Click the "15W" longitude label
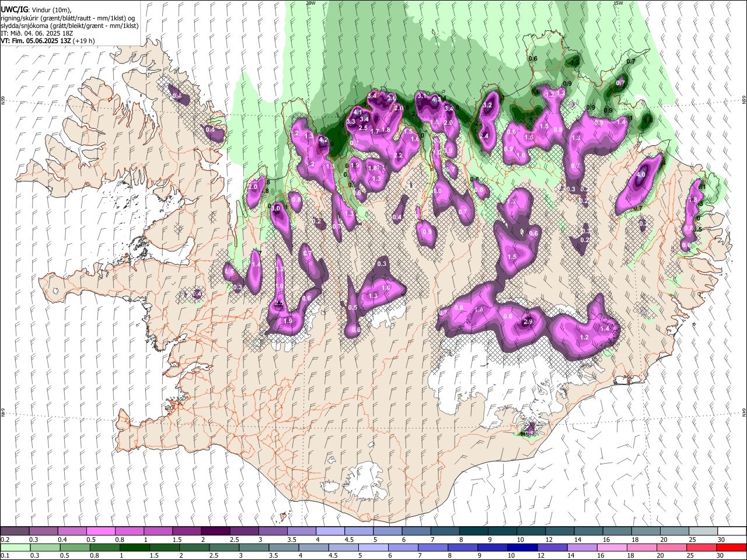 (x=618, y=3)
